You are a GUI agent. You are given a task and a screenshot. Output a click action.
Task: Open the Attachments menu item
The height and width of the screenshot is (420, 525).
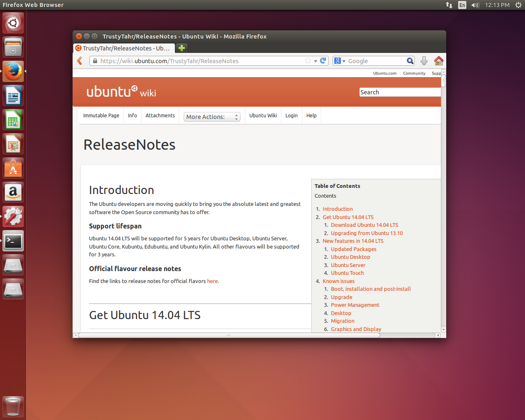pyautogui.click(x=160, y=116)
